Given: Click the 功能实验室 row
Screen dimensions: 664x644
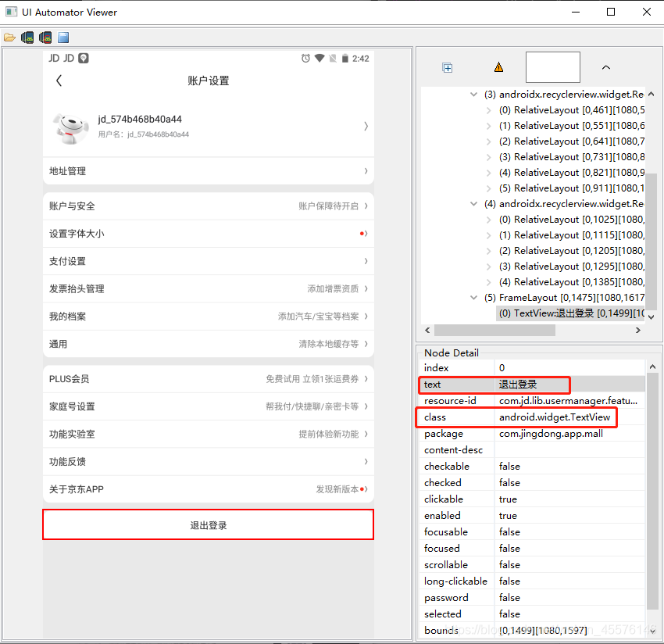Looking at the screenshot, I should 209,434.
